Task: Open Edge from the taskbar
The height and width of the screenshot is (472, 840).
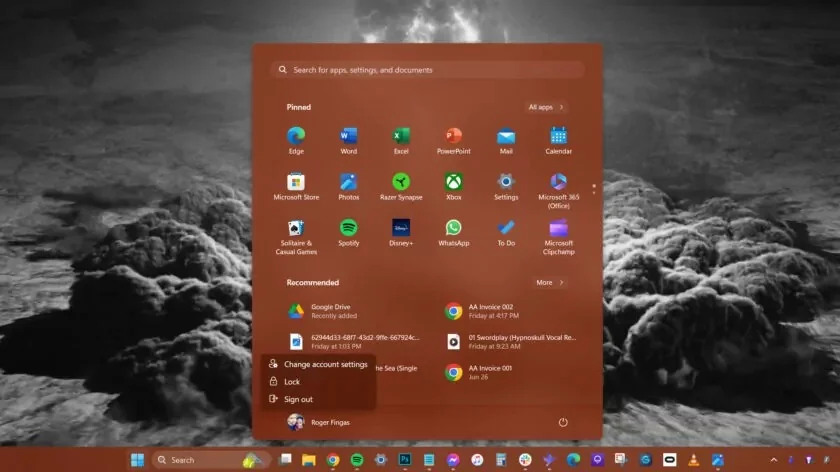Action: coord(573,460)
